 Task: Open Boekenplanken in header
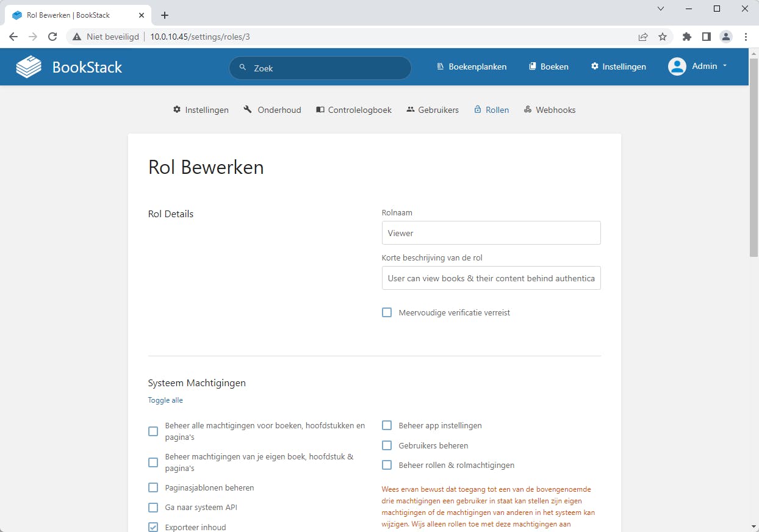tap(472, 66)
